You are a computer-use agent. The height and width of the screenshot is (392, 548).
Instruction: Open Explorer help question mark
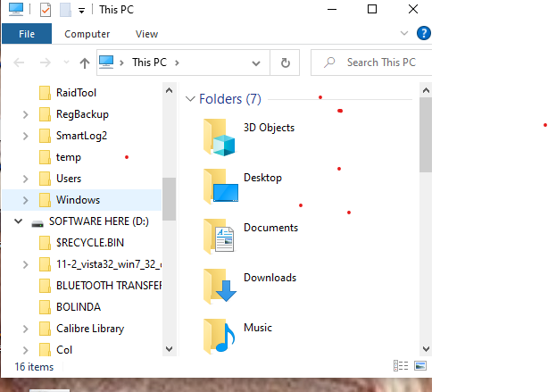424,34
